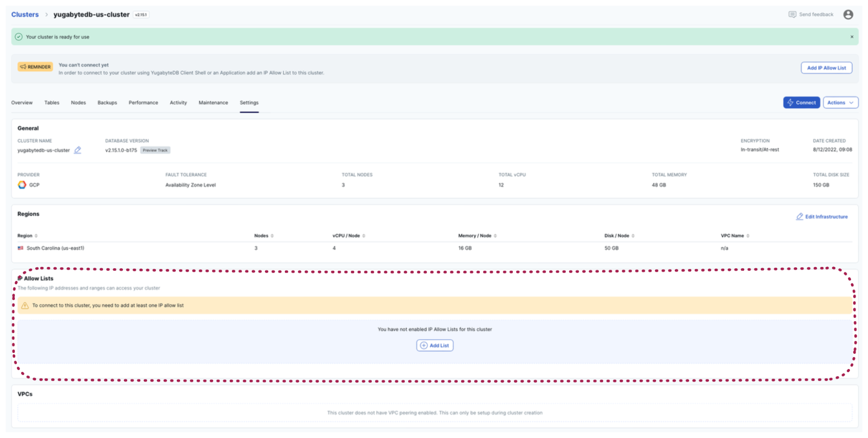Open the Maintenance tab
868x438 pixels.
point(213,102)
